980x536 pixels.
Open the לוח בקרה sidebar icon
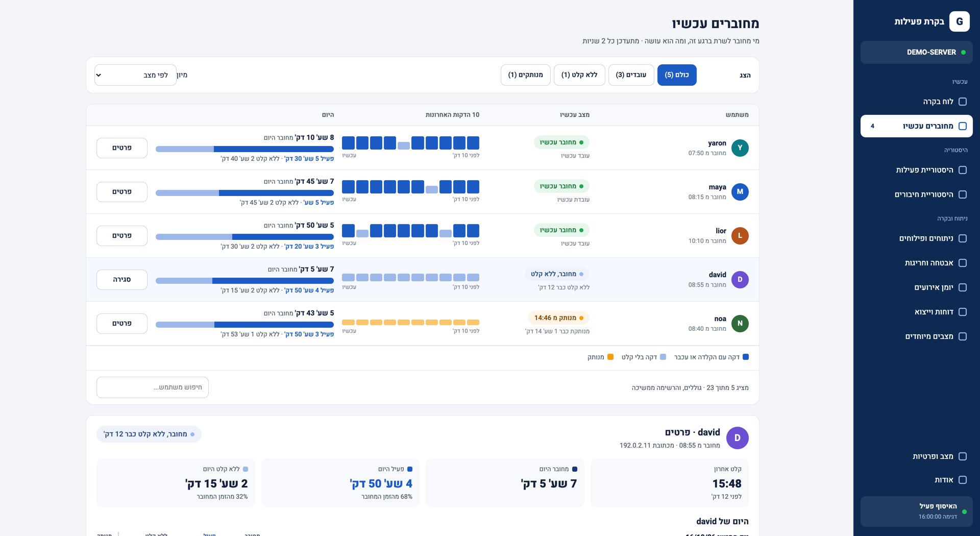point(963,102)
